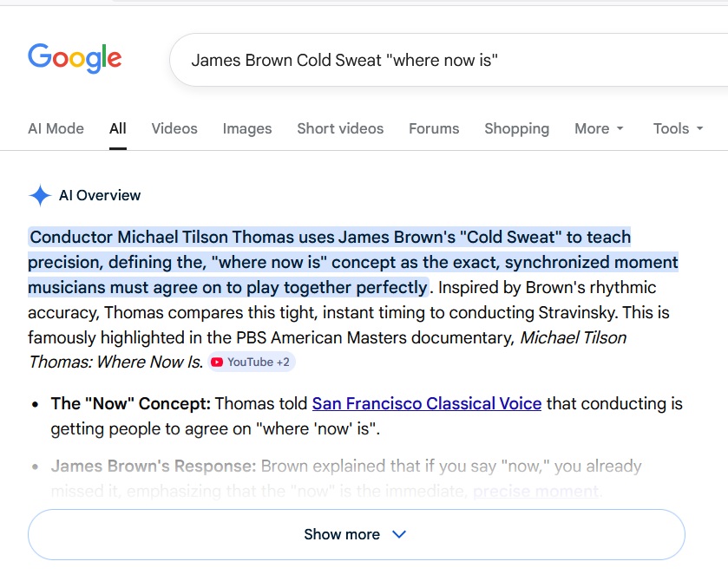Screen dimensions: 728x581
Task: Expand the More dropdown
Action: (599, 128)
